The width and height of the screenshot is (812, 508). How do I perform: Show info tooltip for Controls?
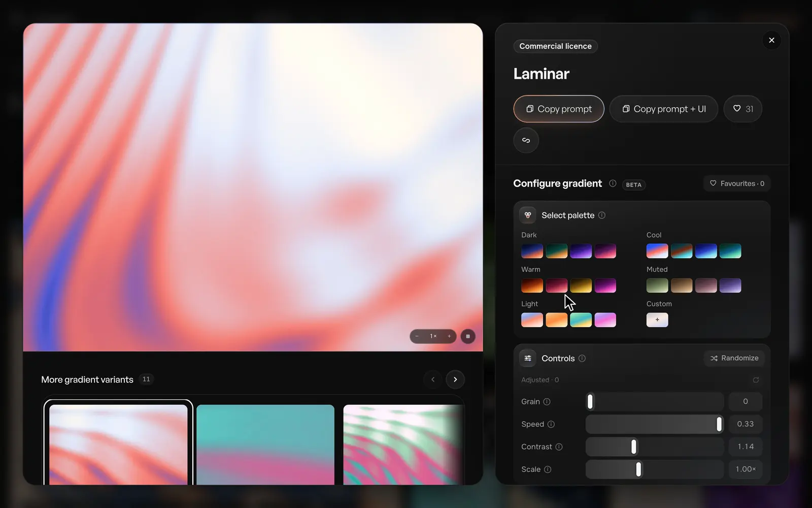[582, 358]
